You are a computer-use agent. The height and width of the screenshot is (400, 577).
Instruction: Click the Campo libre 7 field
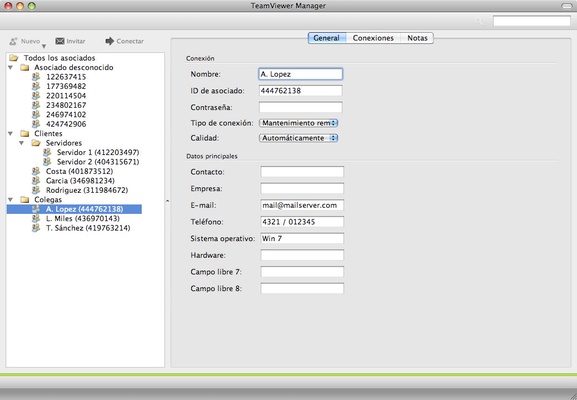click(302, 272)
